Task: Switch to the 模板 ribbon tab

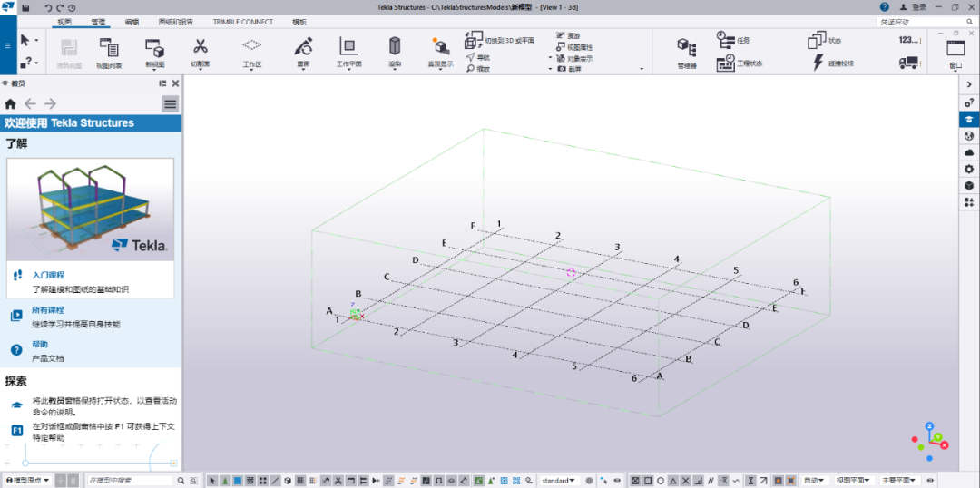Action: [299, 22]
